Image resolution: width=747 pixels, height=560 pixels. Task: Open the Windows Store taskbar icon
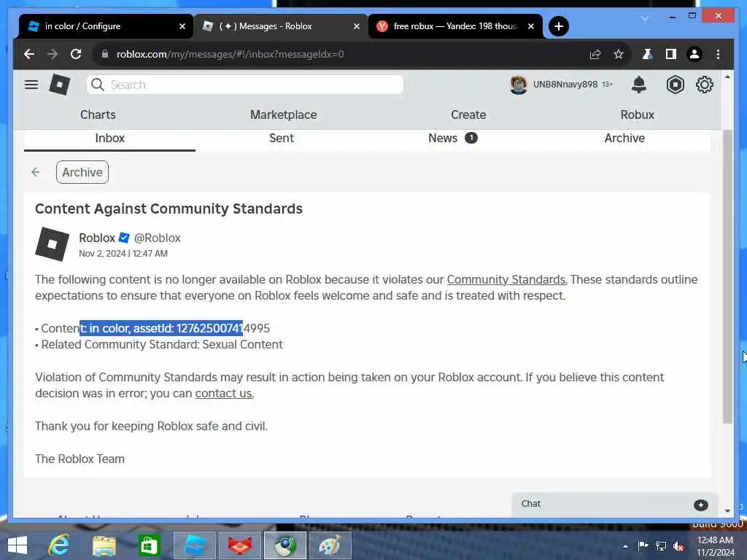(x=149, y=545)
